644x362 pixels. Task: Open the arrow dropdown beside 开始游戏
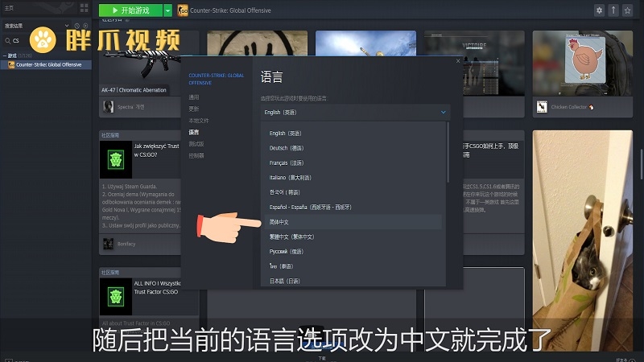[x=167, y=10]
